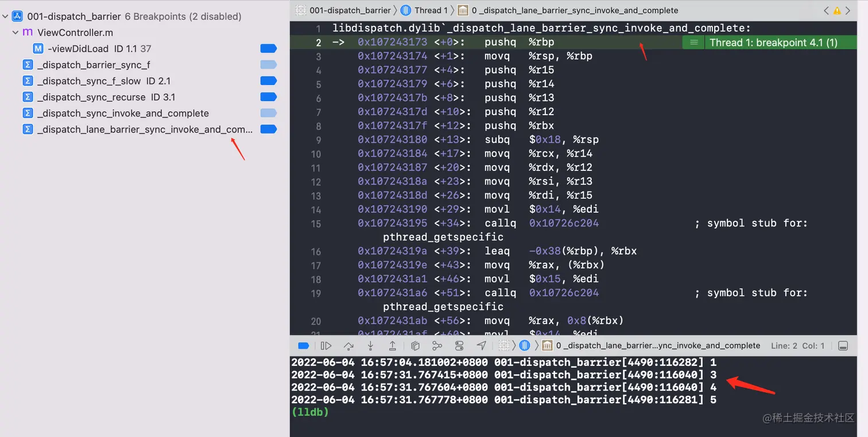Open the Debug Memory Graph tool
Viewport: 868px width, 437px height.
pos(437,345)
